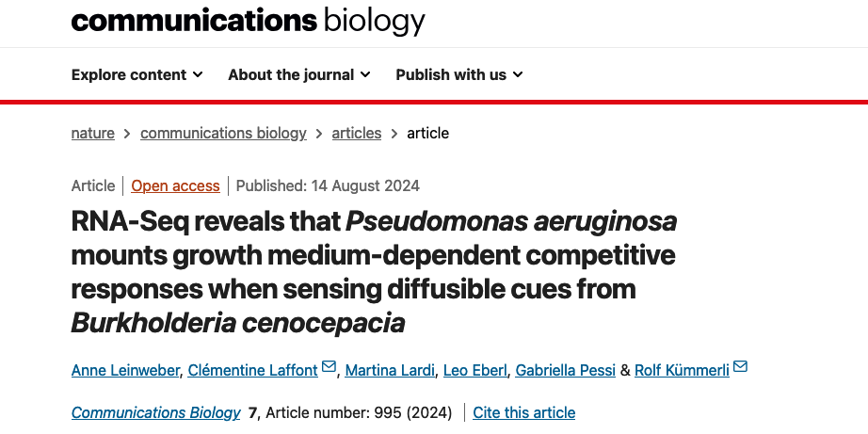Click the current article breadcrumb item

pos(427,133)
